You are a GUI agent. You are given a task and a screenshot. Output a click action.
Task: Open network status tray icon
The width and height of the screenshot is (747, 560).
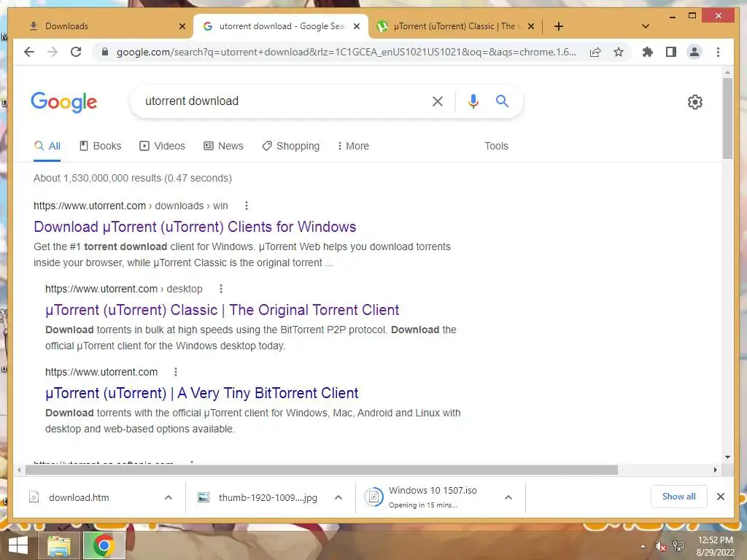click(678, 546)
